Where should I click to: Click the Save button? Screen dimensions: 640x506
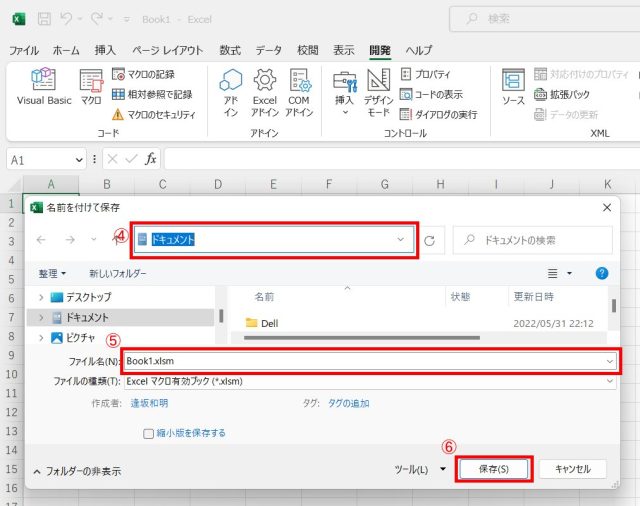click(493, 469)
